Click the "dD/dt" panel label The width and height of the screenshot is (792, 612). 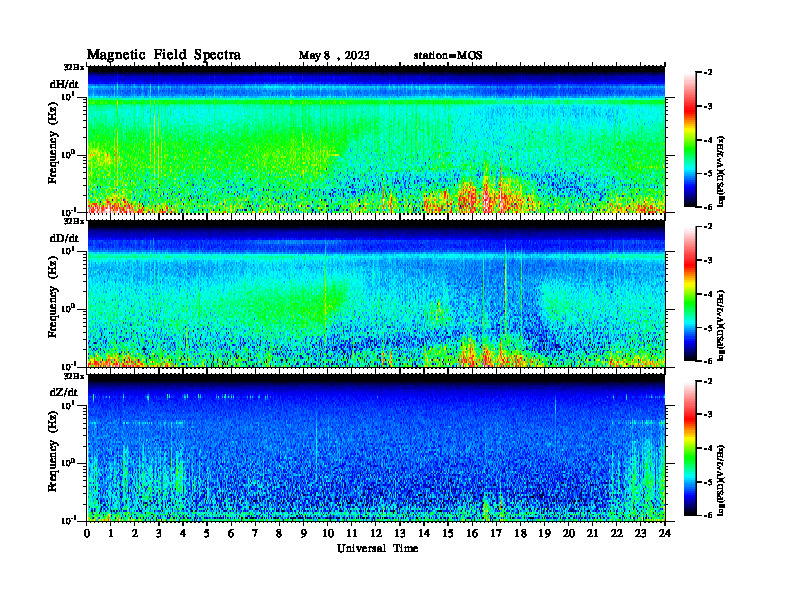tap(64, 238)
